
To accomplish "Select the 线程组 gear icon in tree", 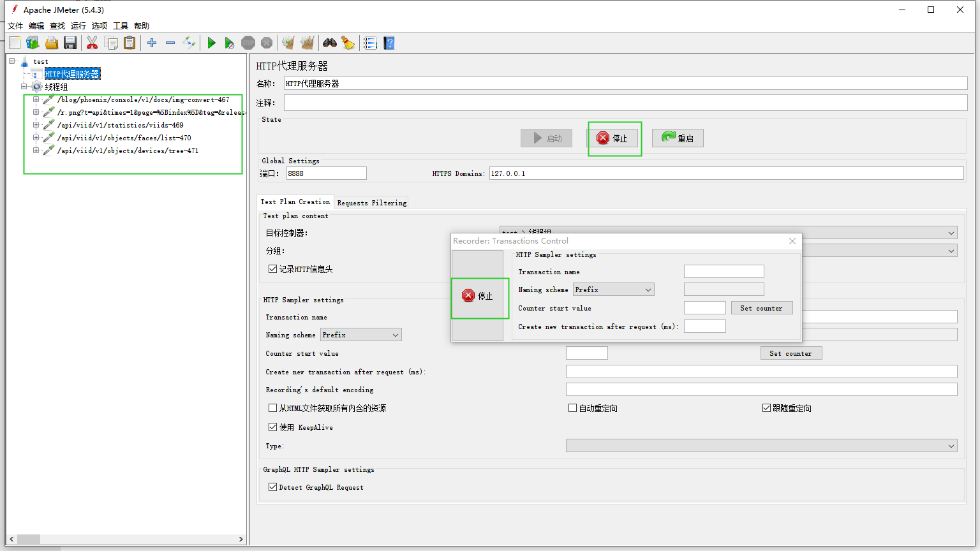I will coord(37,87).
